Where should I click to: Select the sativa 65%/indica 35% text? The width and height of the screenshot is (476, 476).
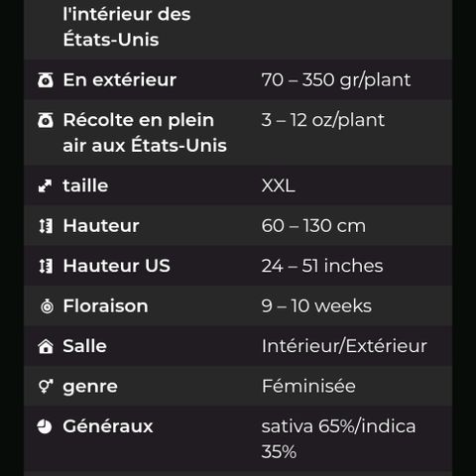coord(338,439)
